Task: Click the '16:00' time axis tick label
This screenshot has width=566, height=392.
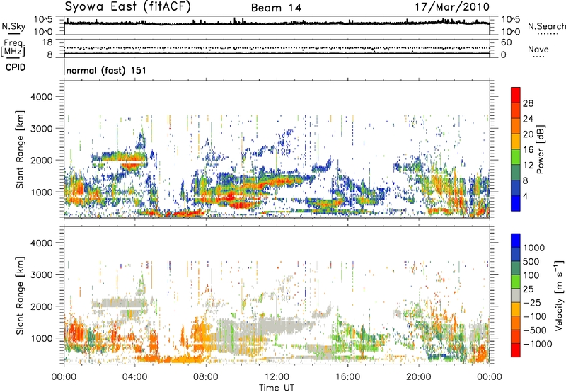Action: [x=347, y=377]
